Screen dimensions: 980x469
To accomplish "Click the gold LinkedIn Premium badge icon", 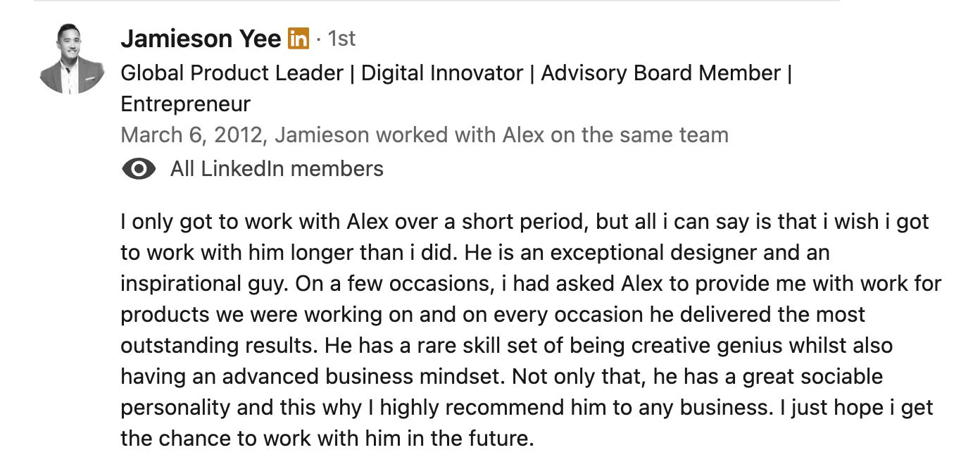I will click(299, 39).
